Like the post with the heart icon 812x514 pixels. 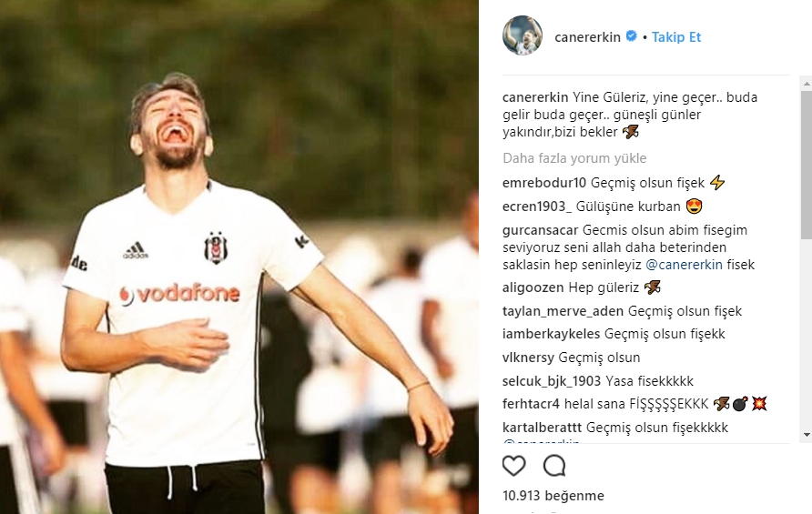coord(513,467)
